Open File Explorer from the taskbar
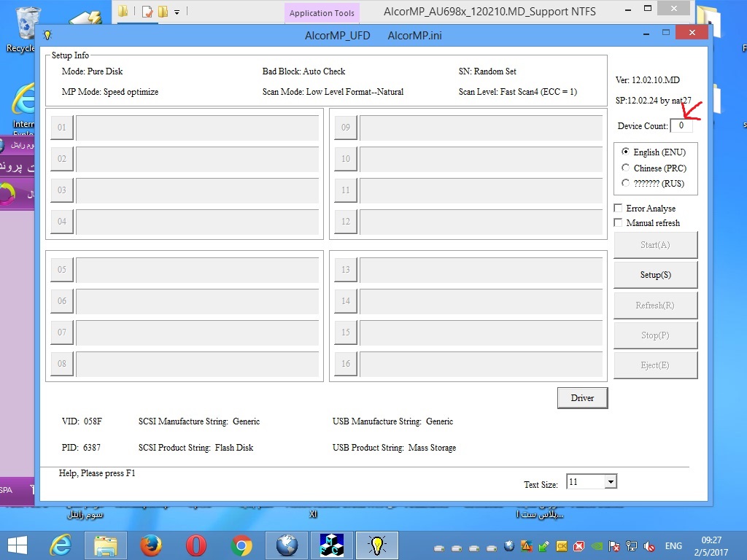This screenshot has width=747, height=560. [x=106, y=545]
